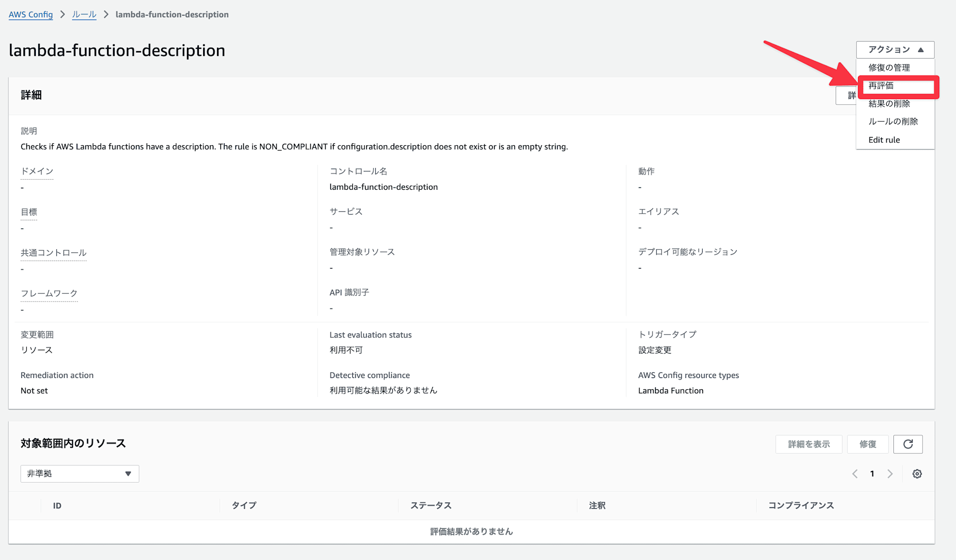Go to previous page arrow

[855, 474]
